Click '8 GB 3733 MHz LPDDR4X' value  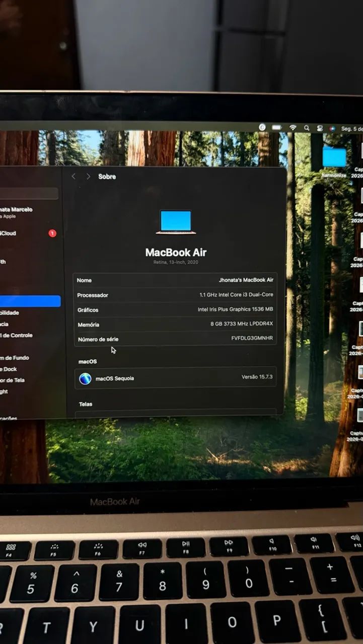(242, 324)
